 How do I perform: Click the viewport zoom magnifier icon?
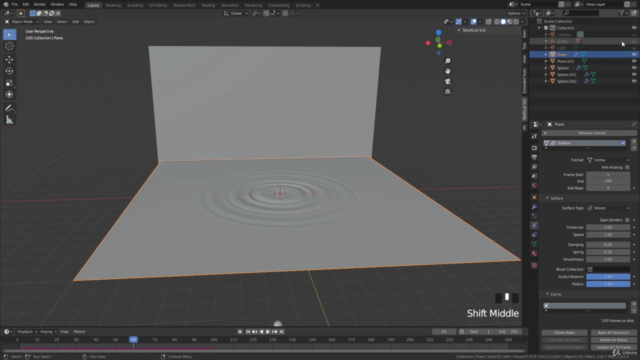coord(448,61)
